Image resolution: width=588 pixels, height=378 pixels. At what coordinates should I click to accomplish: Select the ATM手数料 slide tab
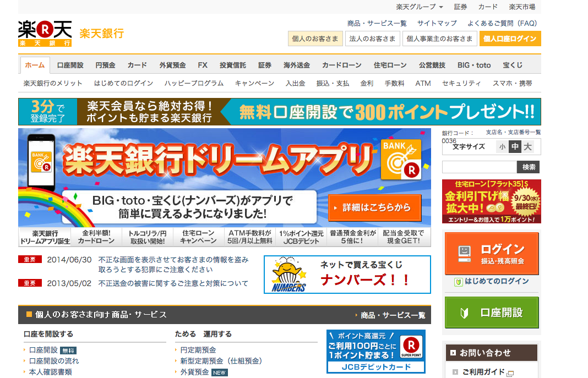tap(250, 237)
